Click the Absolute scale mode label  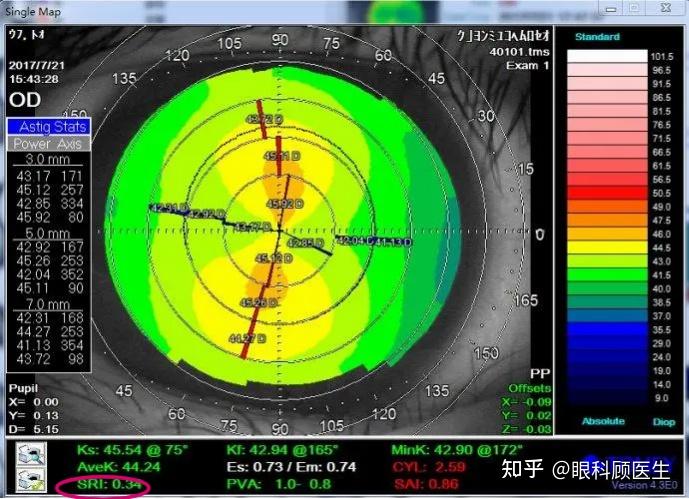(x=603, y=421)
